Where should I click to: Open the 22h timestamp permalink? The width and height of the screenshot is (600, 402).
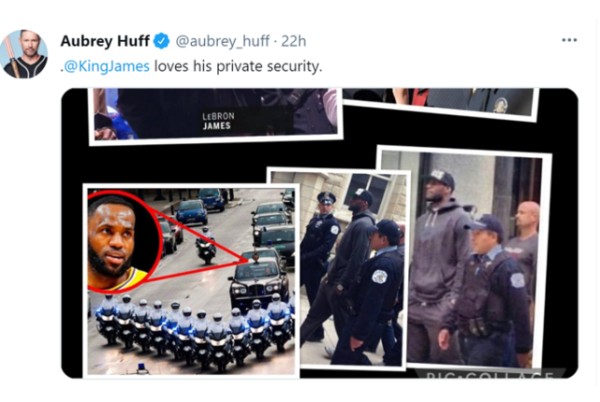point(293,41)
